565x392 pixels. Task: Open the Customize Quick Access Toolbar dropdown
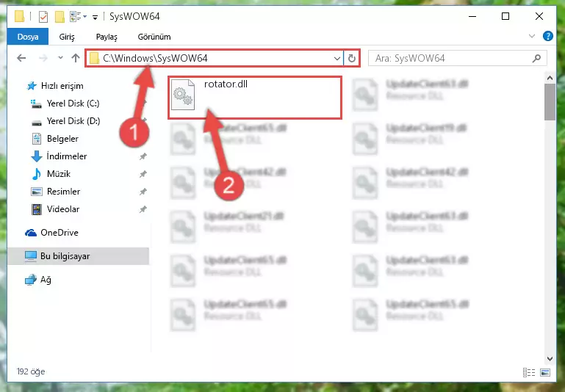95,17
